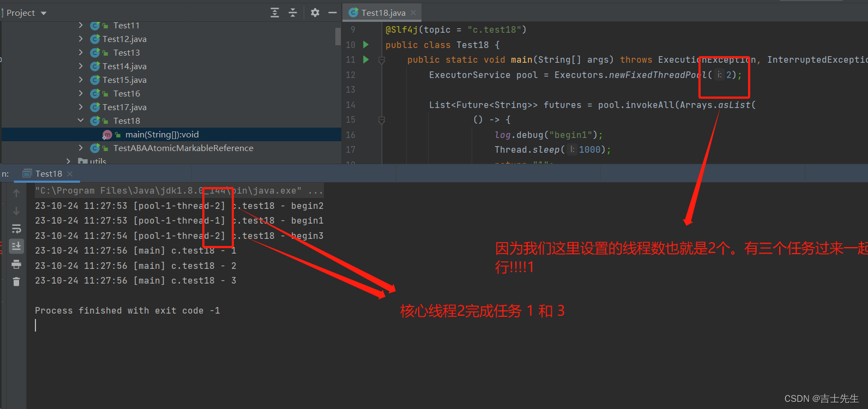Click the 'begin1' log line in console
Viewport: 868px width, 409px height.
tap(179, 220)
